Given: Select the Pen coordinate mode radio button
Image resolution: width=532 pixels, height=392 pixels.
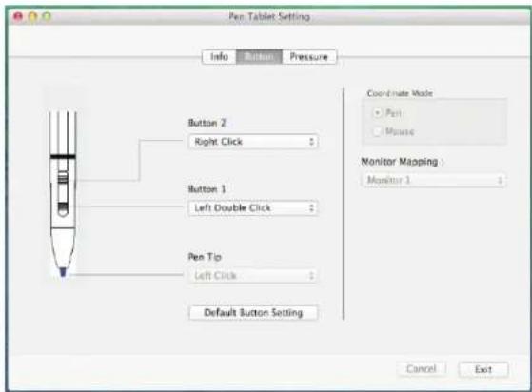Looking at the screenshot, I should click(377, 113).
